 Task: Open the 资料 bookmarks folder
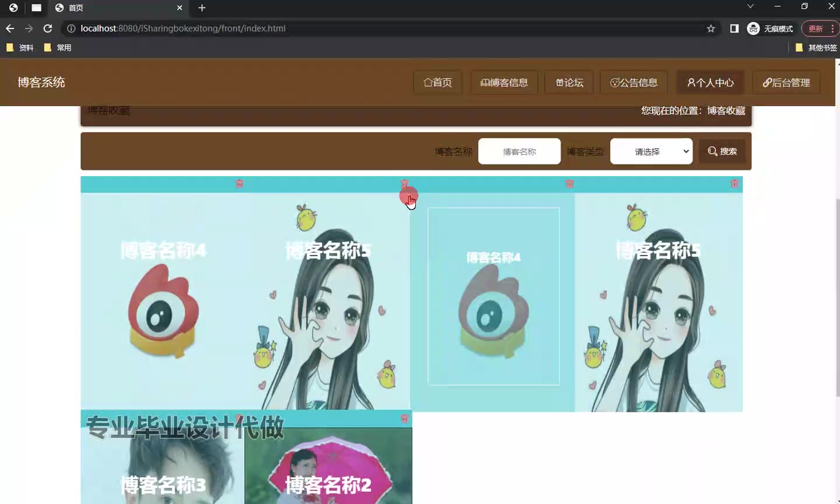click(20, 48)
